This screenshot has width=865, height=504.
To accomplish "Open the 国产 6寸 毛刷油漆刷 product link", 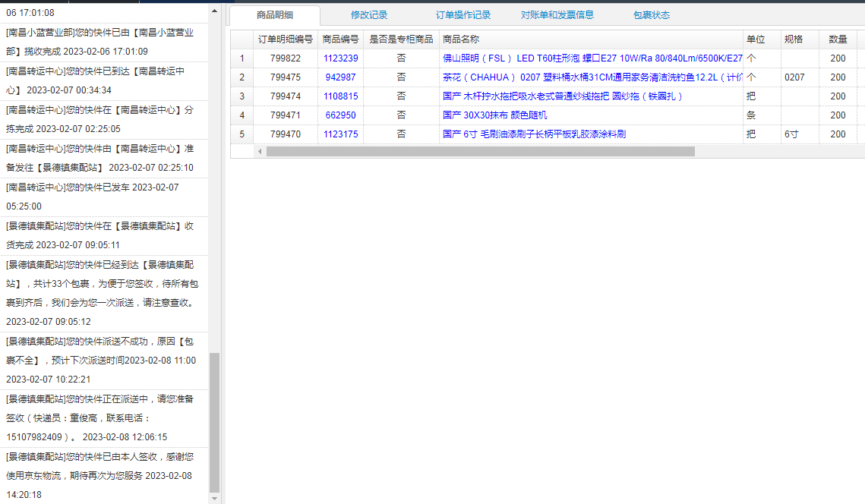I will [534, 134].
